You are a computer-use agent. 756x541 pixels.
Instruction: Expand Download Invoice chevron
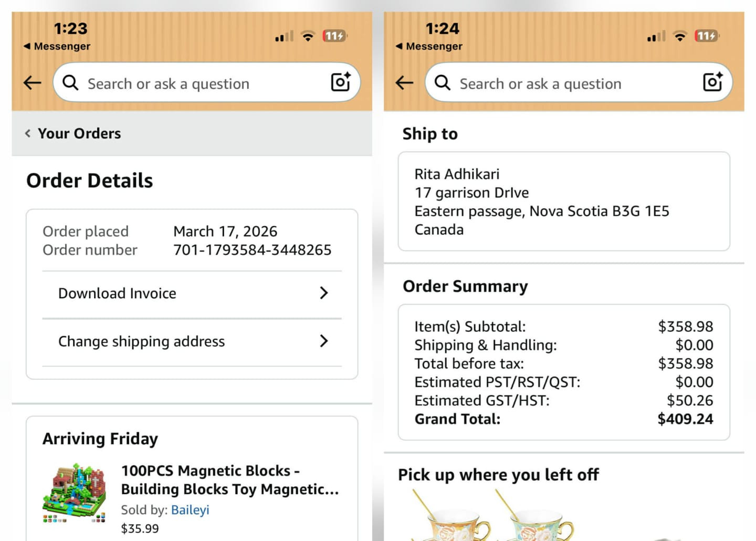[324, 293]
